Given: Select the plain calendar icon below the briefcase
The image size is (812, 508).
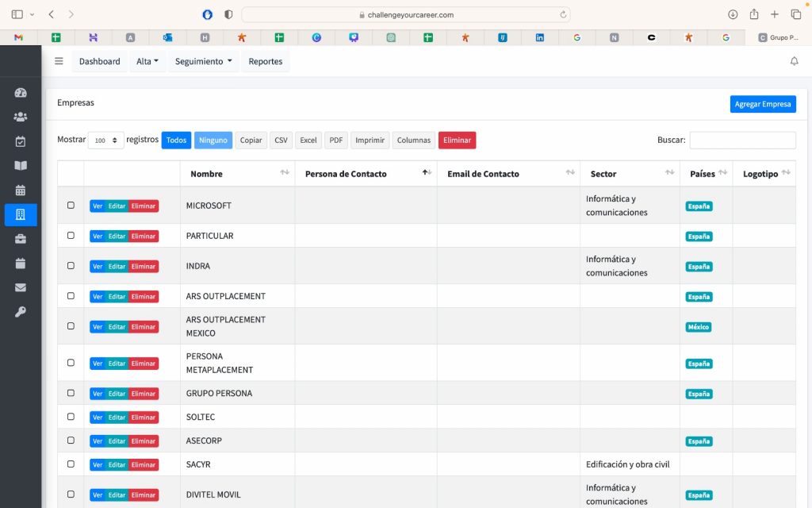Looking at the screenshot, I should [21, 264].
